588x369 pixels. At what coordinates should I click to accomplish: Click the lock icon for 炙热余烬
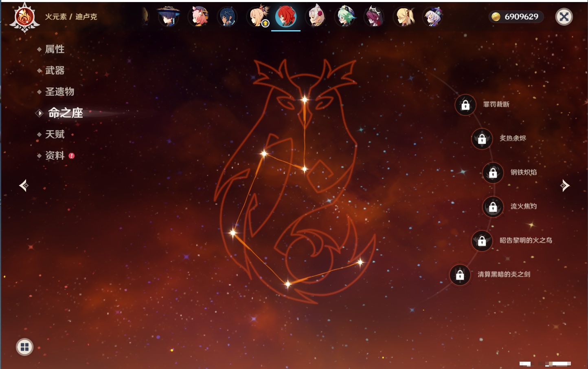pyautogui.click(x=482, y=139)
